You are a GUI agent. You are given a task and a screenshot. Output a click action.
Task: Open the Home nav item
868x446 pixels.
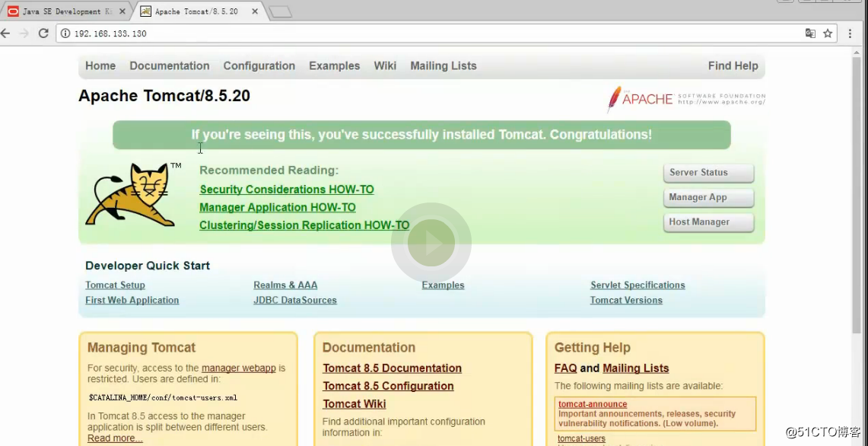coord(100,66)
